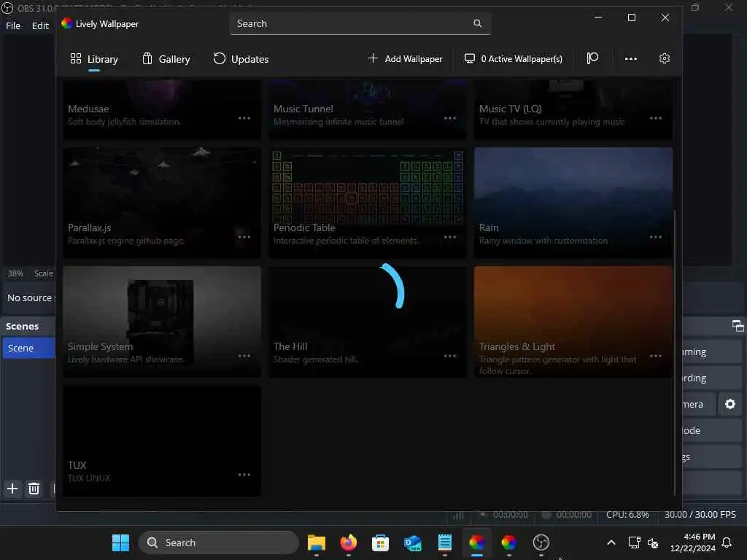747x560 pixels.
Task: Switch to OBS Studio via the taskbar
Action: (x=541, y=542)
